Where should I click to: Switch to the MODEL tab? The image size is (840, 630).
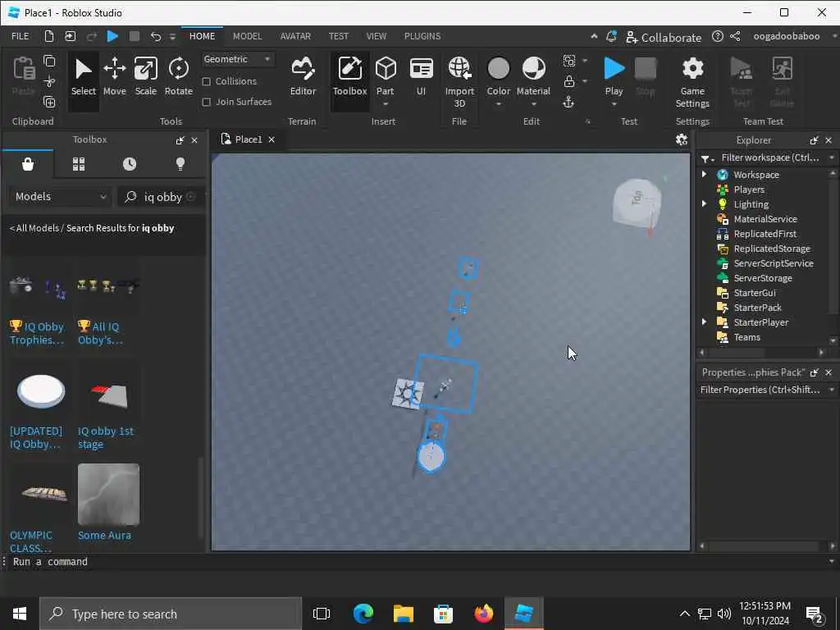pos(247,36)
